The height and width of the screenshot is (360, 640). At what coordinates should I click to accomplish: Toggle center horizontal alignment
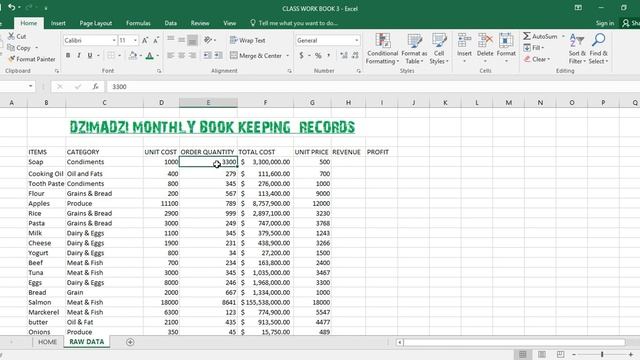pyautogui.click(x=182, y=56)
